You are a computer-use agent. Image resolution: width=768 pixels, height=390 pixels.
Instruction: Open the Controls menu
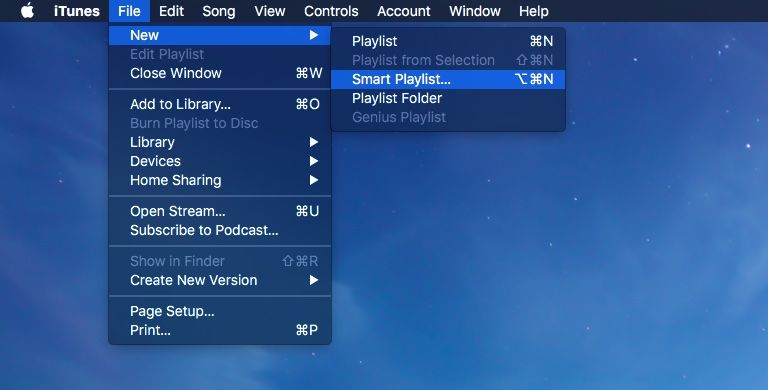pyautogui.click(x=331, y=11)
